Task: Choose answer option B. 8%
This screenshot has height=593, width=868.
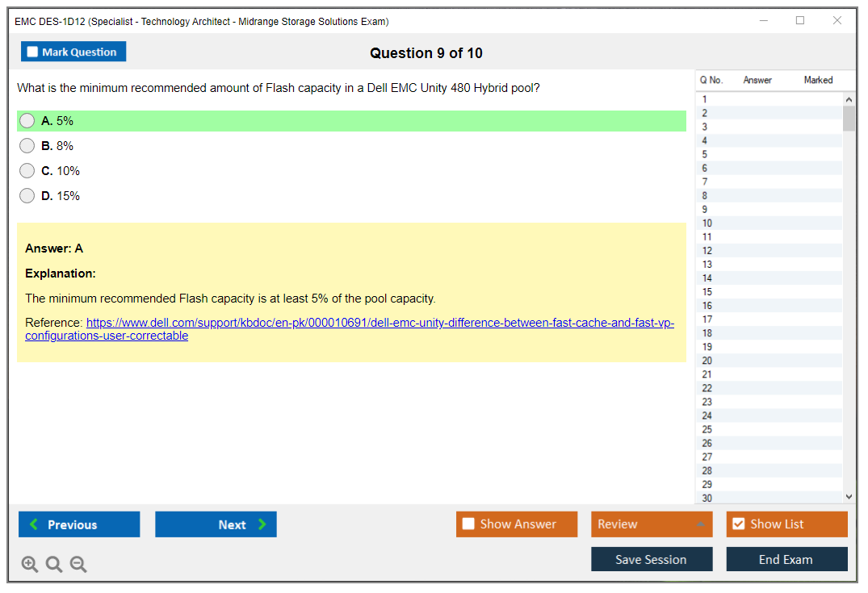Action: coord(27,146)
